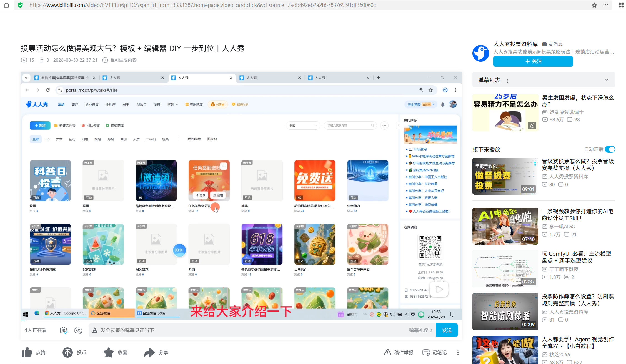Open video 晋级赛投票怎么做 thumbnail
626x364 pixels.
pyautogui.click(x=505, y=176)
